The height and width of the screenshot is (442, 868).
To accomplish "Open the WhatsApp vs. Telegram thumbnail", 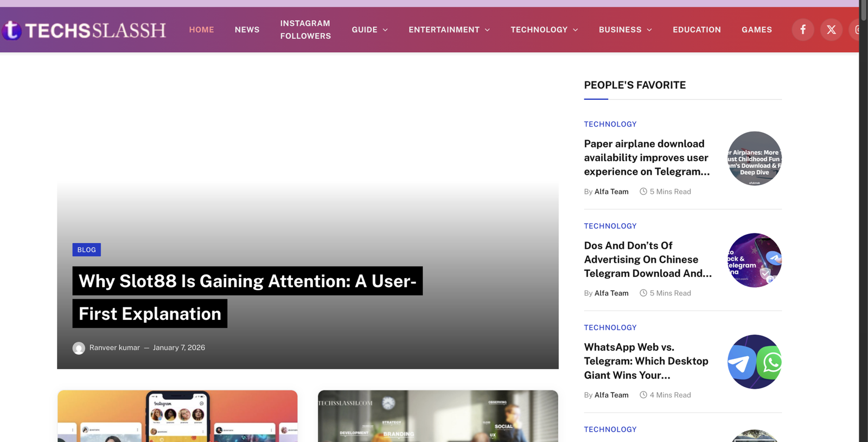I will pyautogui.click(x=754, y=362).
